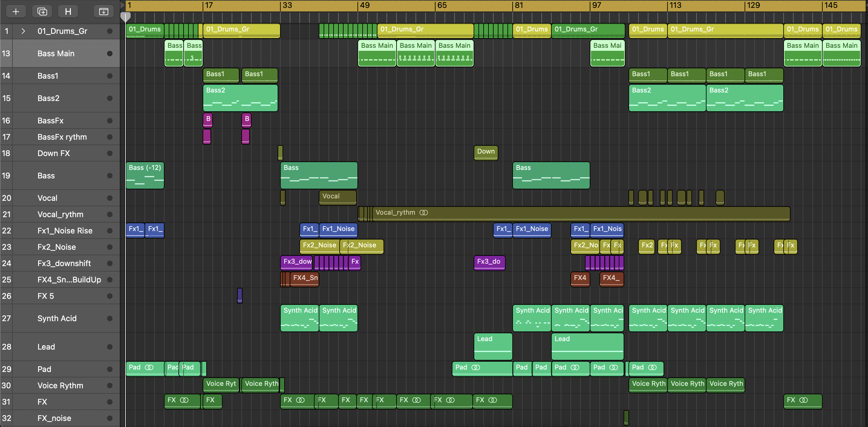Select the Bass (-12) region
The width and height of the screenshot is (868, 427).
pyautogui.click(x=145, y=175)
